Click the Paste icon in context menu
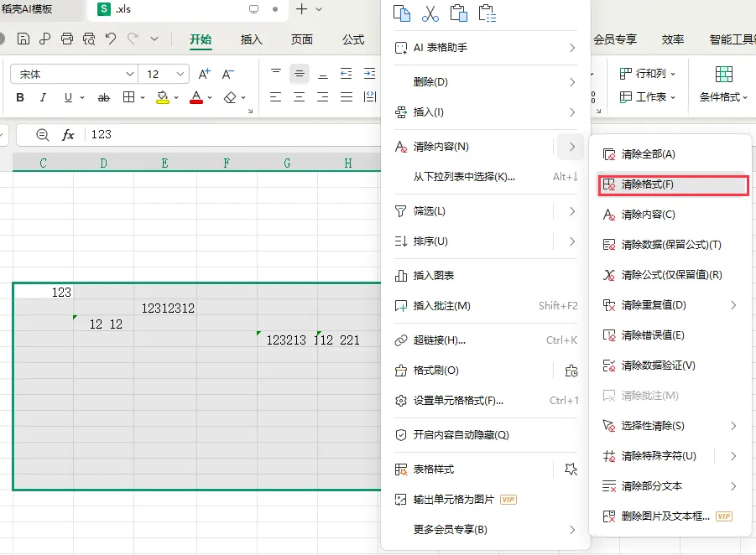Image resolution: width=756 pixels, height=555 pixels. [x=458, y=13]
